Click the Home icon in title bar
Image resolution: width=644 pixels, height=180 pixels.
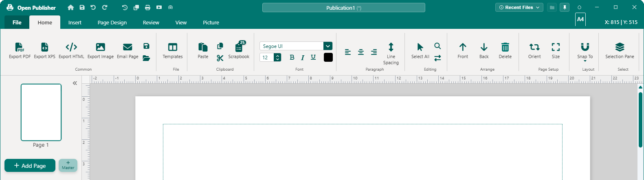tap(71, 7)
